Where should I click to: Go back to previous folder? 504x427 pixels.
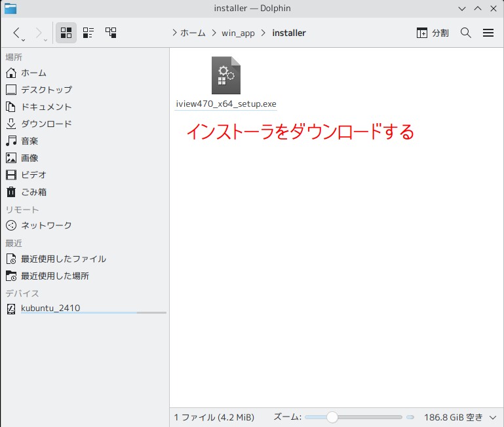pos(16,33)
